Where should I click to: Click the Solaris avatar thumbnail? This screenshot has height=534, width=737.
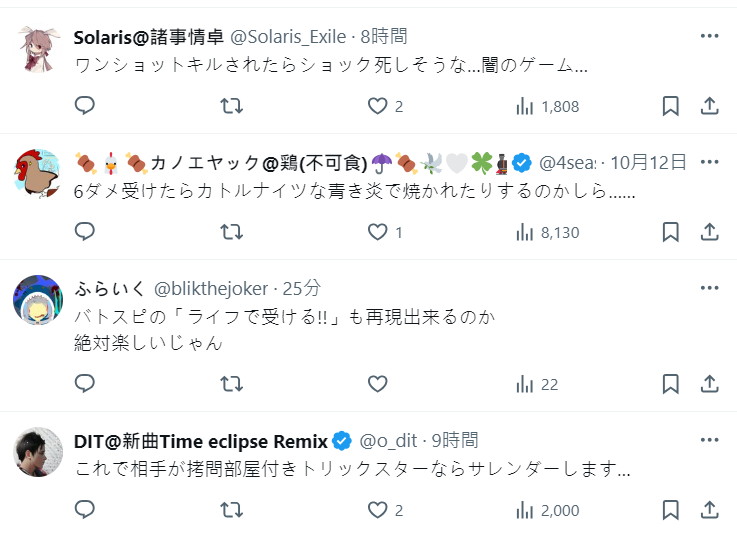point(39,48)
